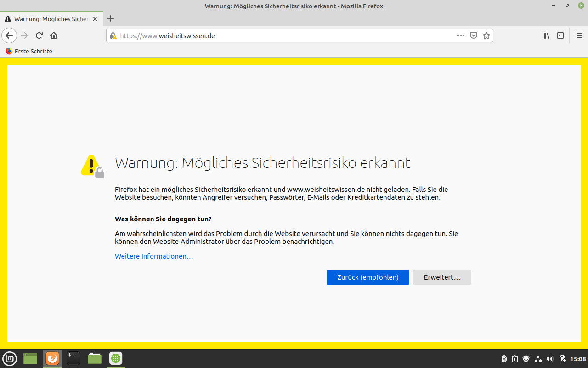Show desktop from green taskbar icon

click(30, 358)
